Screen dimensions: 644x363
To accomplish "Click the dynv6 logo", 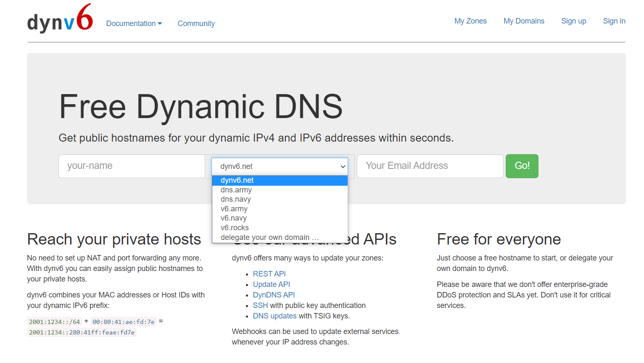I will pos(60,19).
